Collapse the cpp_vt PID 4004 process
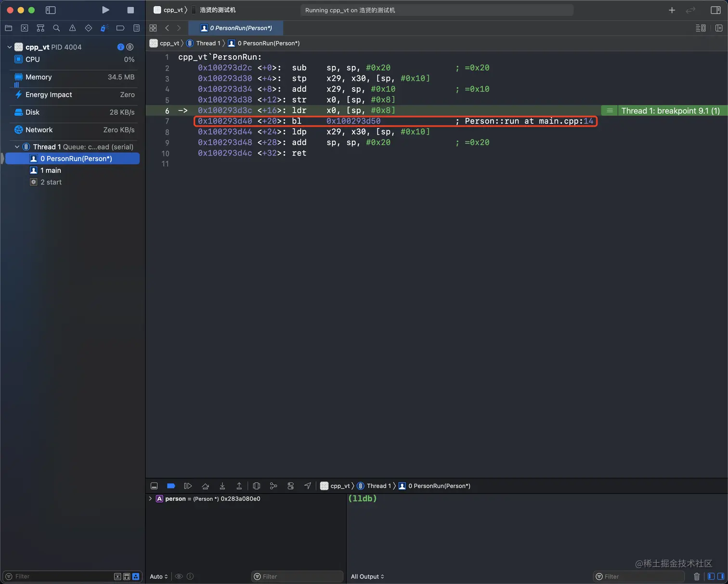728x584 pixels. point(9,47)
